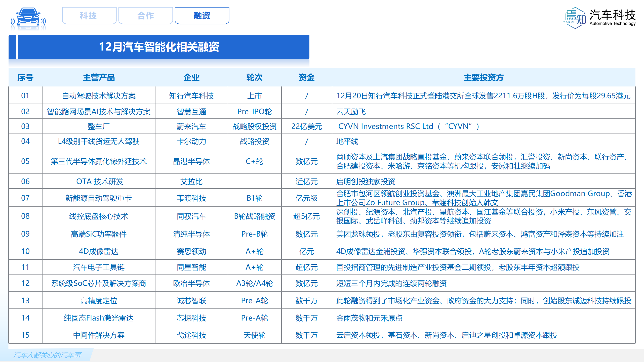Click the C+轮 round cell
Image resolution: width=644 pixels, height=362 pixels.
coord(255,161)
